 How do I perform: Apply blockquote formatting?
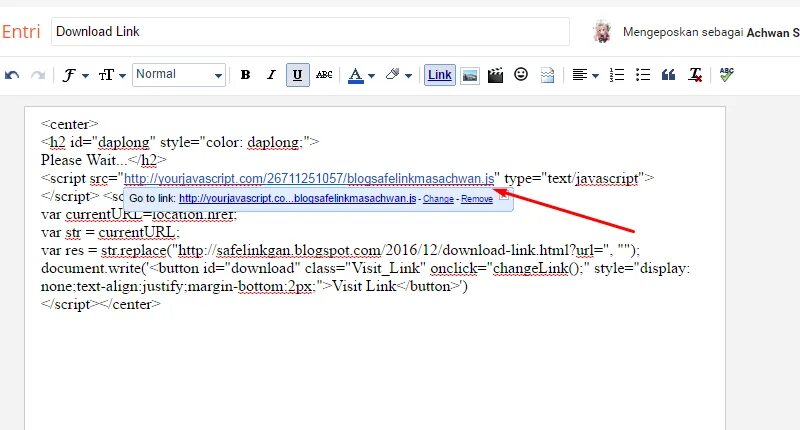668,75
